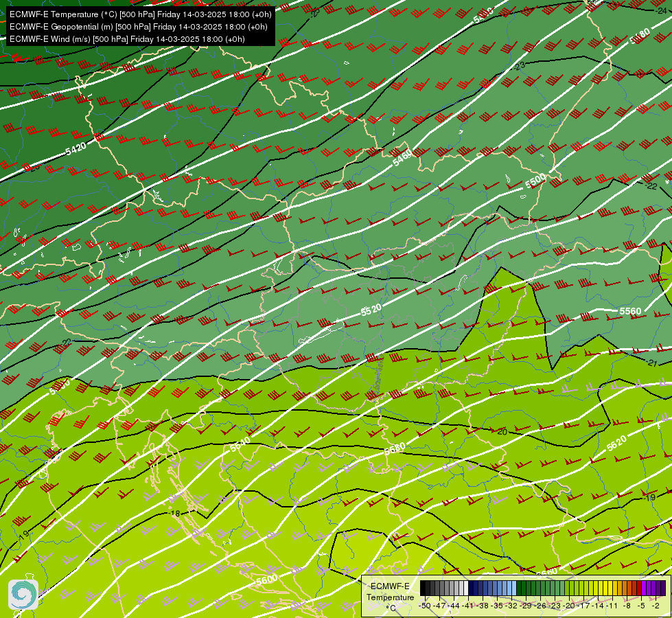Click the black swatch at the colour scale start
The width and height of the screenshot is (672, 618).
pos(423,588)
